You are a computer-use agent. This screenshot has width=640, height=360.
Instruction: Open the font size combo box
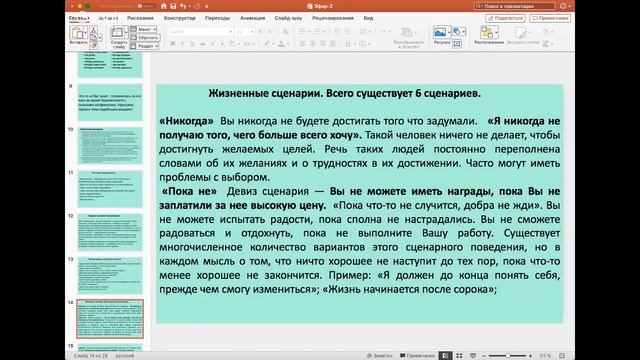coord(245,31)
